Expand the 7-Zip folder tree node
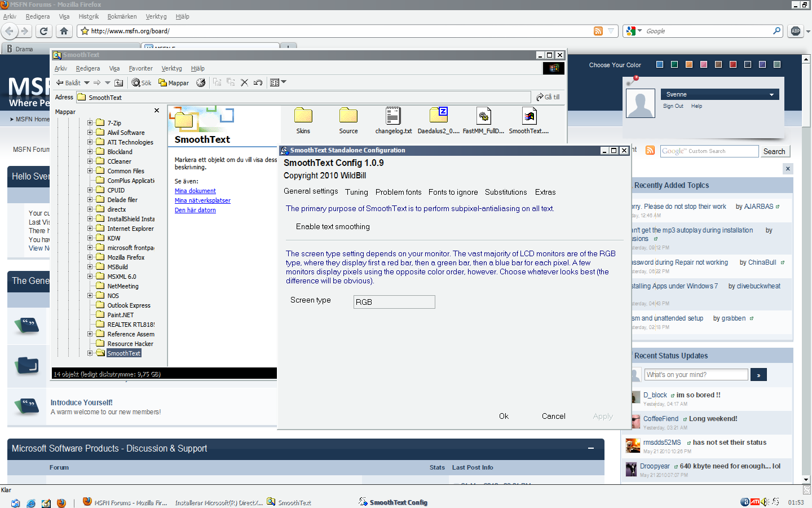Viewport: 812px width, 508px height. 90,122
